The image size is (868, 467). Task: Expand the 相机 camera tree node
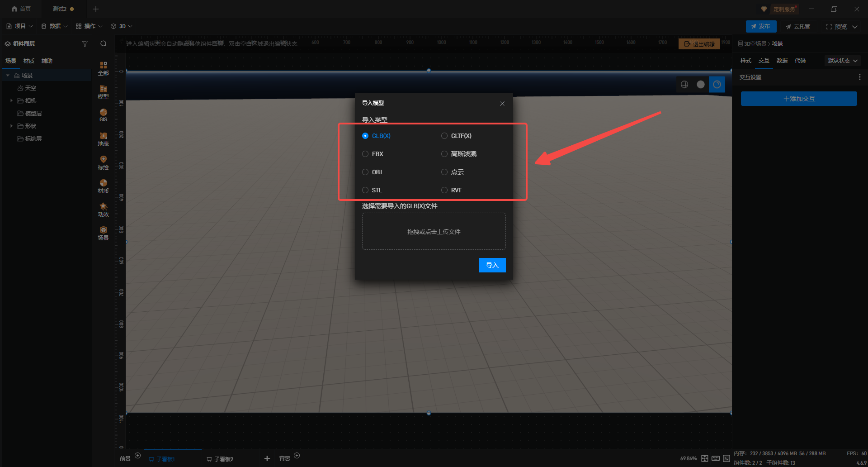pos(11,100)
